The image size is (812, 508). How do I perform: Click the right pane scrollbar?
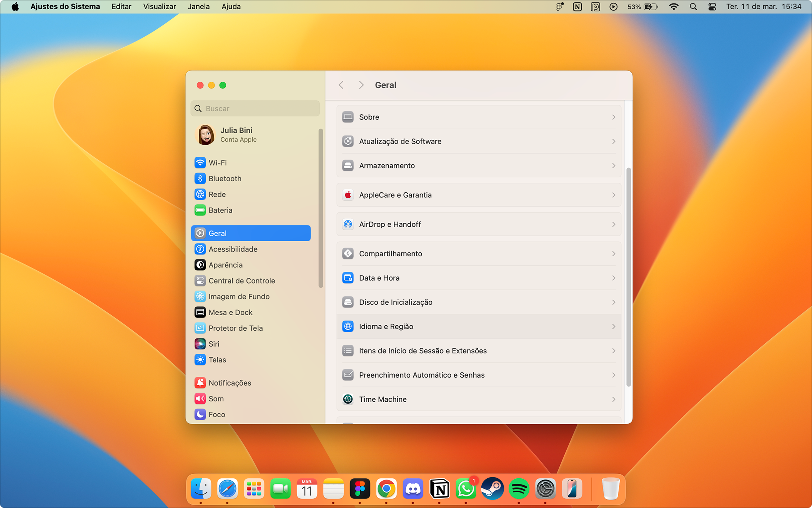point(629,277)
